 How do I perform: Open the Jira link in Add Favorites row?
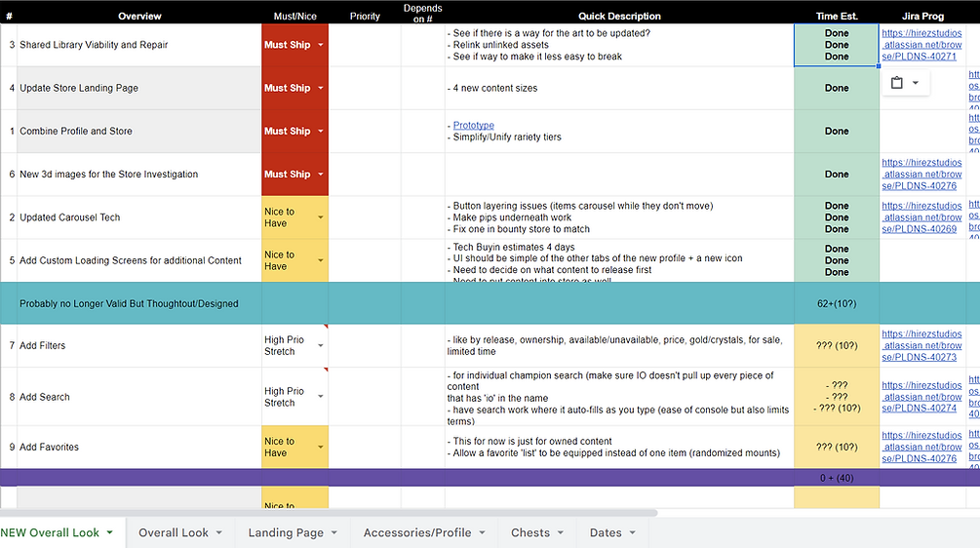921,448
